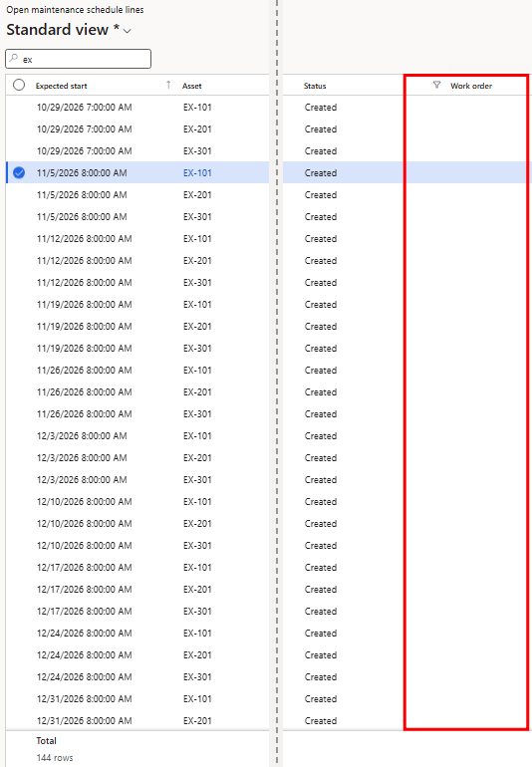This screenshot has width=532, height=767.
Task: Click EX-301 asset on 11/5/2026 row
Action: tap(197, 217)
